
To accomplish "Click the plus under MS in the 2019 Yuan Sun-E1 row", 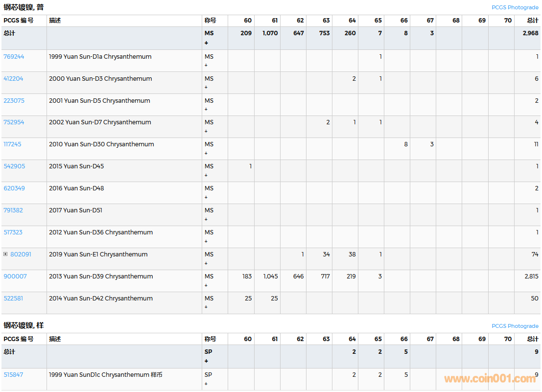I will (x=206, y=263).
